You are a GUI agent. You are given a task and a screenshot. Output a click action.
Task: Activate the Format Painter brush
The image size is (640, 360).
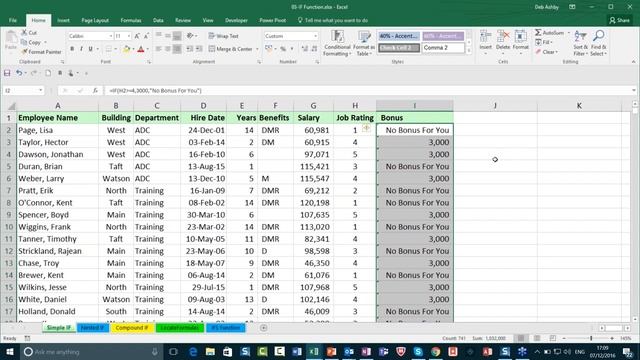point(24,52)
